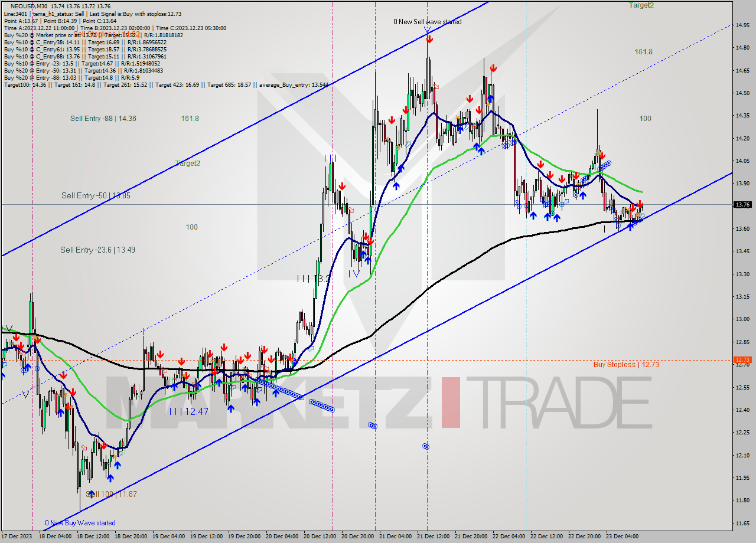Click the 'I I I 12.47' wave label
Viewport: 756px width, 543px height.
click(188, 411)
